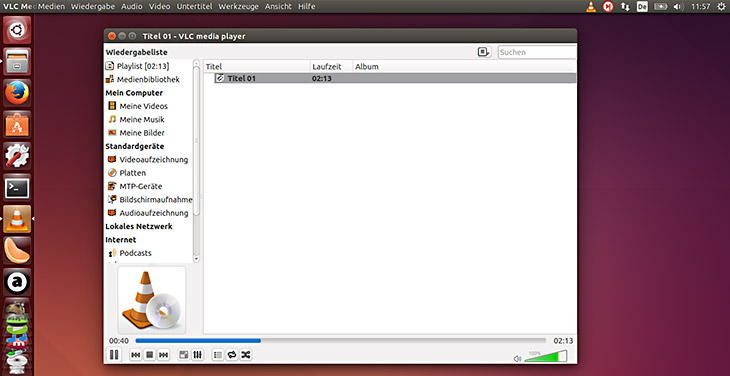Screen dimensions: 730x376
Task: Click the red circular tray indicator
Action: 608,7
